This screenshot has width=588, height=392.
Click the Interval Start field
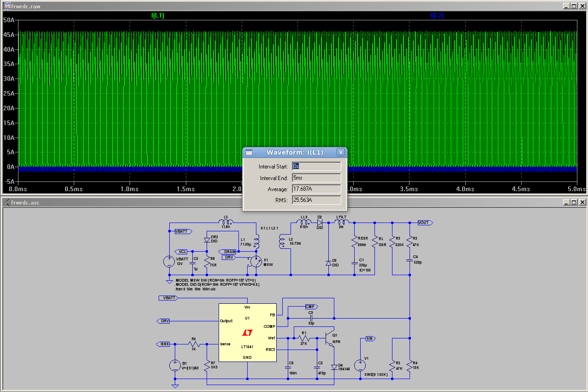click(316, 166)
